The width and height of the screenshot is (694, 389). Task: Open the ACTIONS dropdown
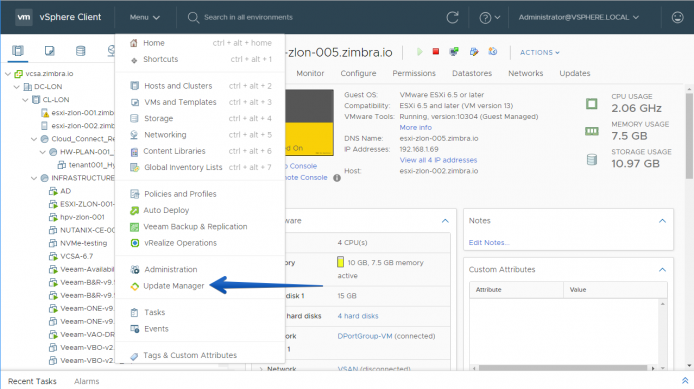click(x=540, y=52)
